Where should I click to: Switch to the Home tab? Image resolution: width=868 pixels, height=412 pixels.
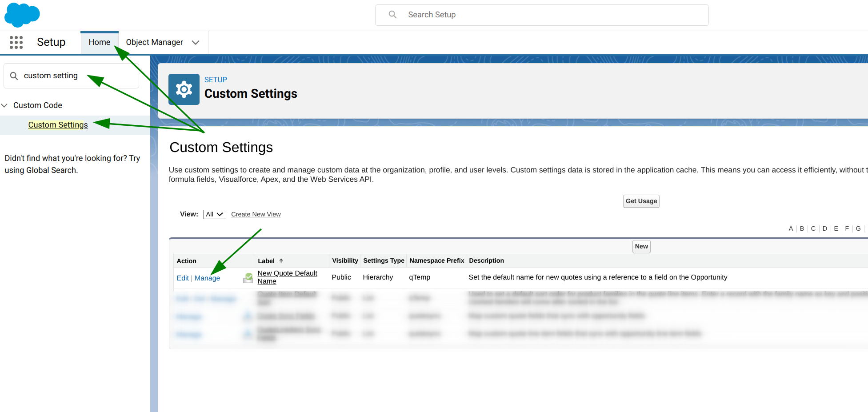point(100,42)
